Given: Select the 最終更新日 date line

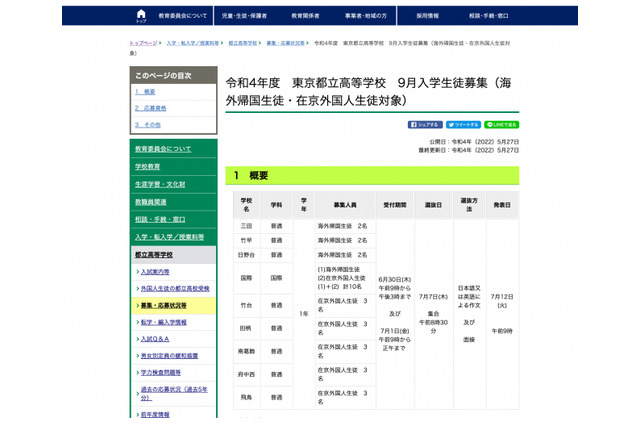Looking at the screenshot, I should (x=469, y=151).
